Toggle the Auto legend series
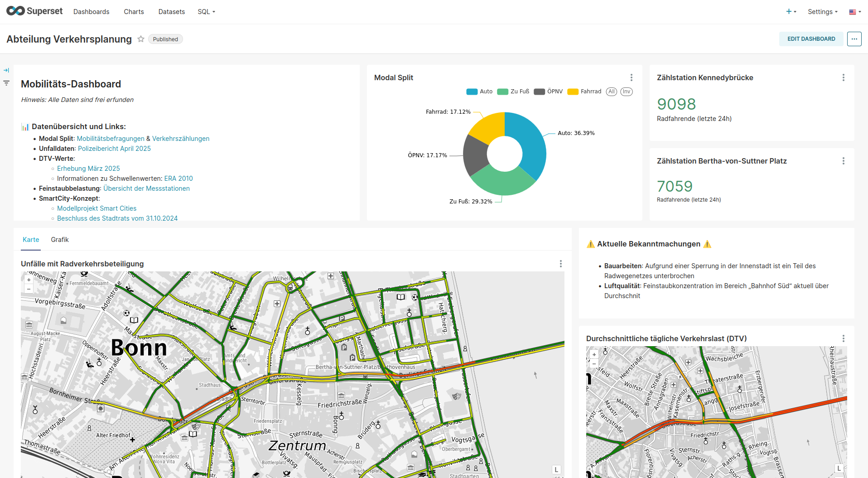 pos(479,92)
